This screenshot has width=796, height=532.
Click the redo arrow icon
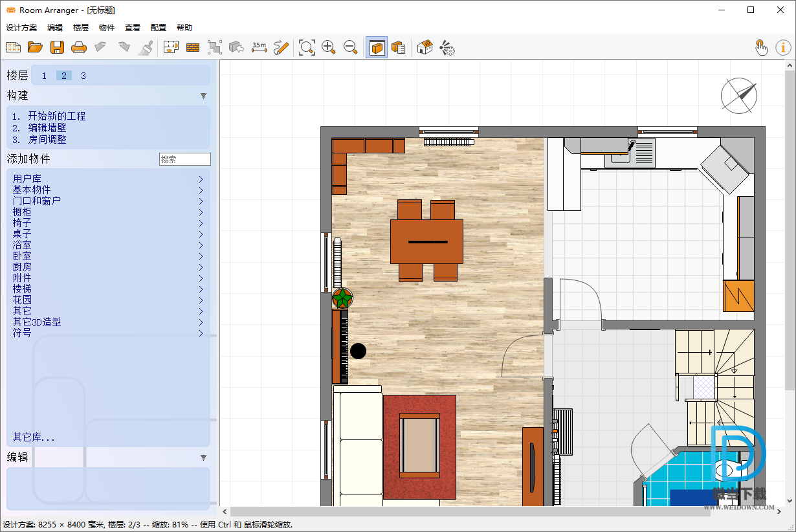point(124,47)
